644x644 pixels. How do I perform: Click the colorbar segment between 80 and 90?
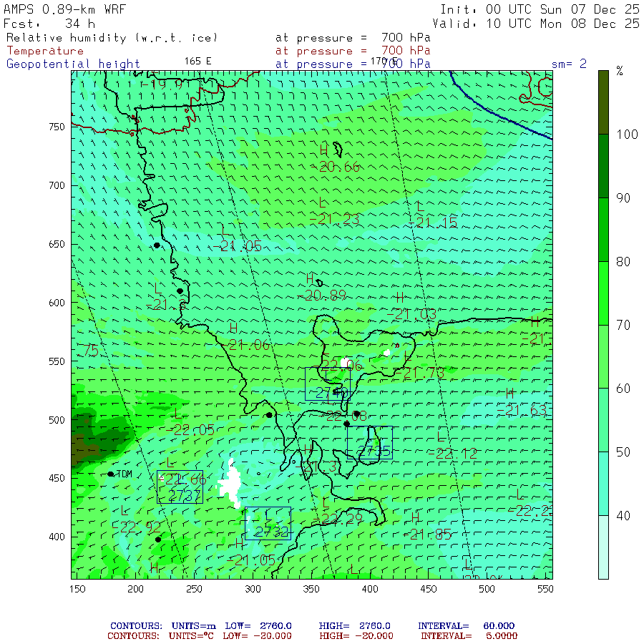pos(603,230)
